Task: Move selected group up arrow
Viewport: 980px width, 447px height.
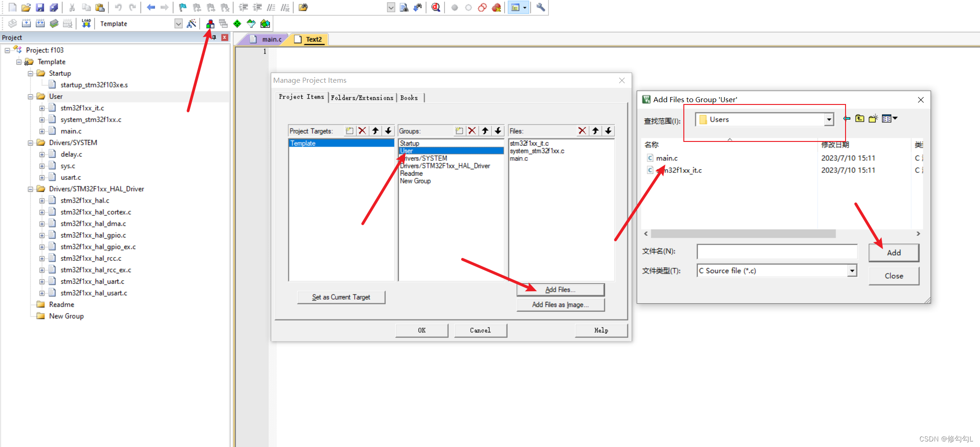Action: [485, 131]
